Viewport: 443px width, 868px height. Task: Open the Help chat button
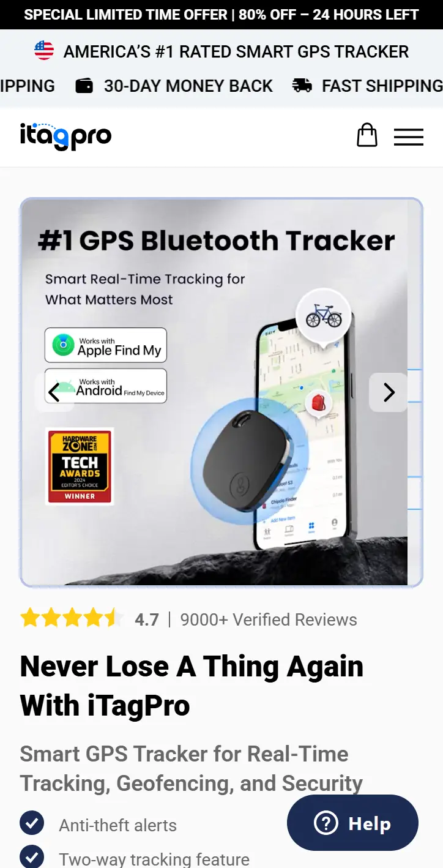coord(352,823)
